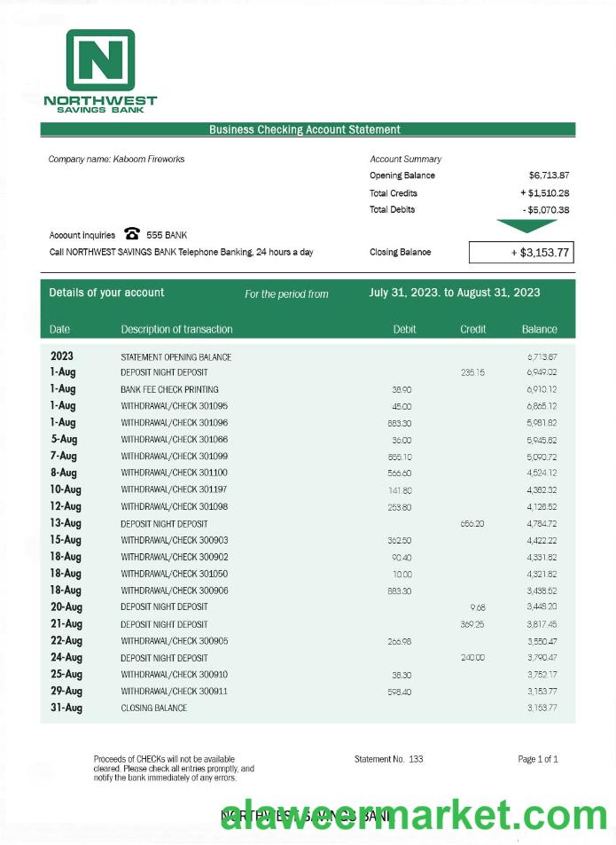Click the '24-Aug' date
Screen dimensions: 616x845
pyautogui.click(x=66, y=657)
